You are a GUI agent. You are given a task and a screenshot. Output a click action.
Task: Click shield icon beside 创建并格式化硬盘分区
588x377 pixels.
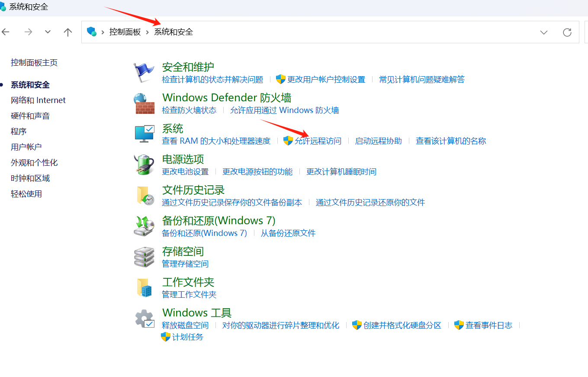coord(357,325)
